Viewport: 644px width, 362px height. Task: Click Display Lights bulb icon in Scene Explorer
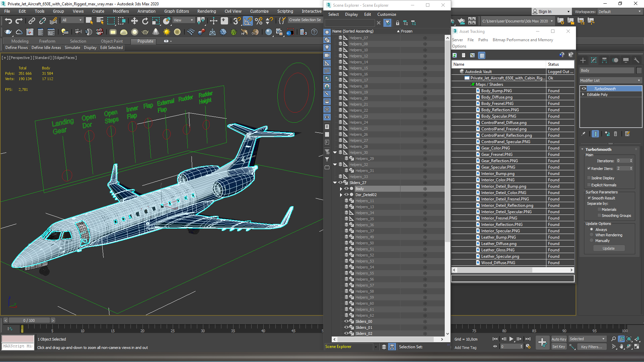tap(327, 48)
